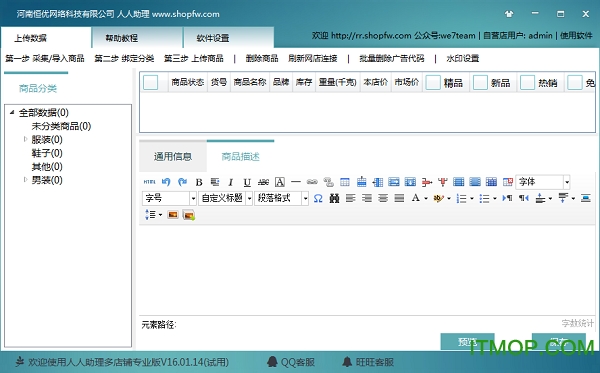Viewport: 600px width, 373px height.
Task: Switch to the 上传数据 tab
Action: click(x=46, y=38)
